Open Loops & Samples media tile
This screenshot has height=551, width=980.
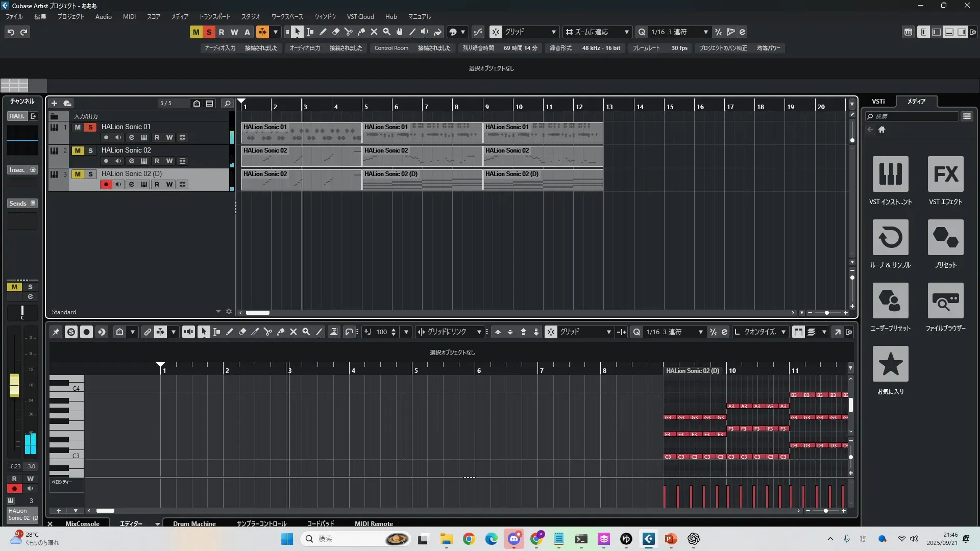click(x=890, y=238)
